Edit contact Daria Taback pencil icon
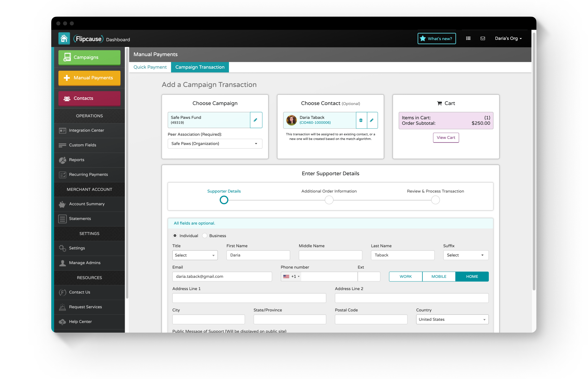Image resolution: width=588 pixels, height=379 pixels. [372, 120]
